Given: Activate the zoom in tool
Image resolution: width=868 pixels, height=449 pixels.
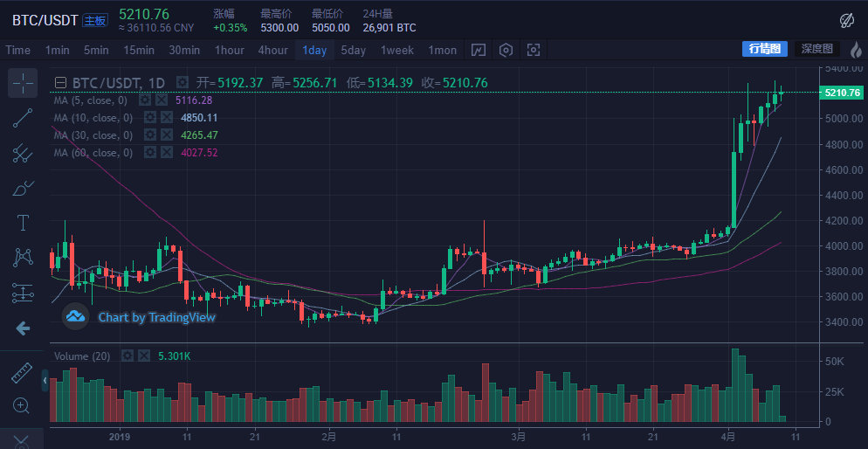Looking at the screenshot, I should (23, 405).
